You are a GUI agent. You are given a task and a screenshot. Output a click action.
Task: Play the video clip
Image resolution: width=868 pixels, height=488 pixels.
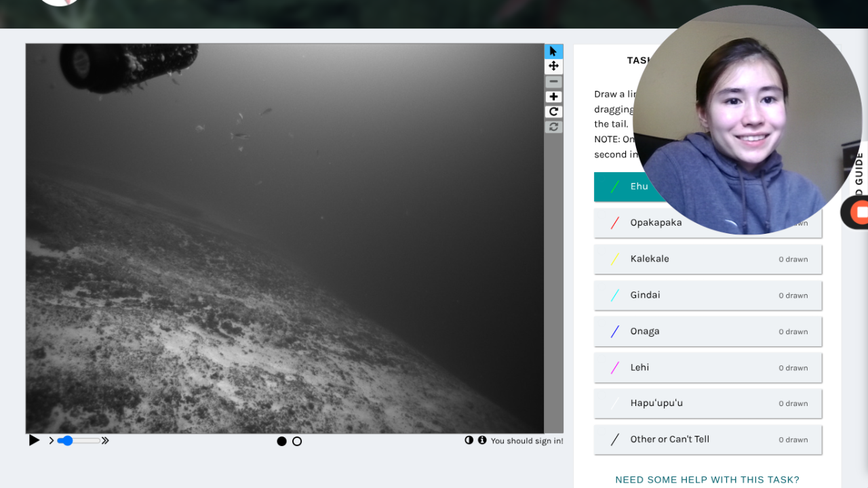pos(34,441)
